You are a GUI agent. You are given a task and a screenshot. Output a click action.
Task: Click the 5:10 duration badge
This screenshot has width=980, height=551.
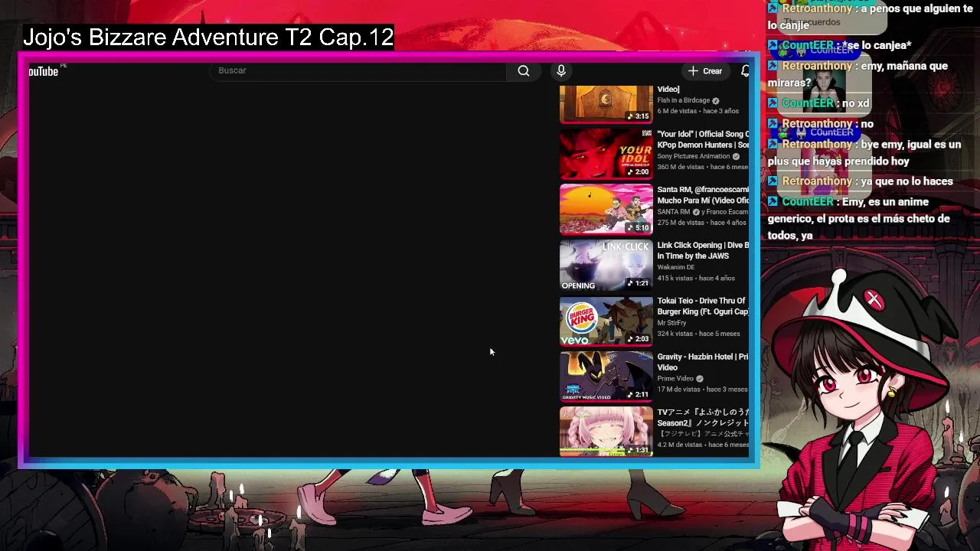[x=638, y=228]
